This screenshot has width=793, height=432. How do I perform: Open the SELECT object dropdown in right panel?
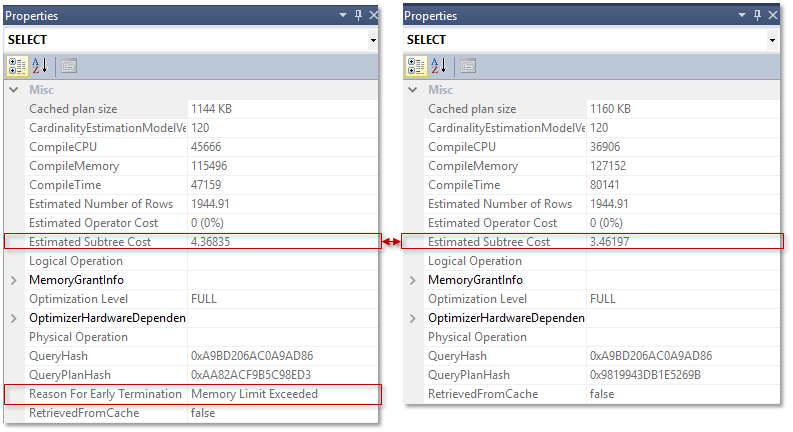pos(772,40)
